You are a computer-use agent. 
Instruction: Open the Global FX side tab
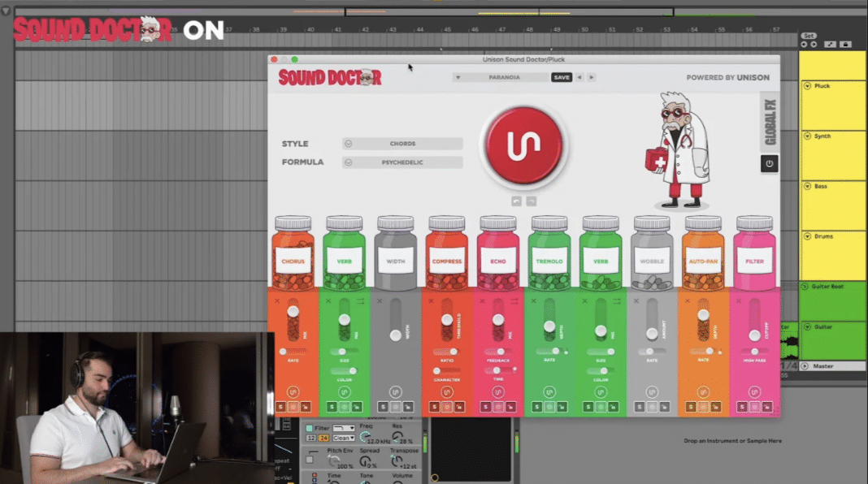pyautogui.click(x=770, y=123)
